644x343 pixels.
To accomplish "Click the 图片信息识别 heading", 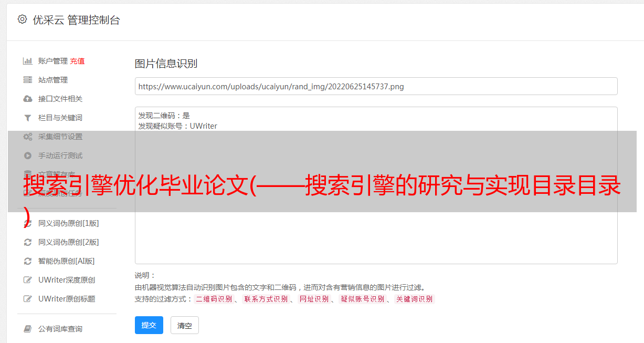I will 166,64.
